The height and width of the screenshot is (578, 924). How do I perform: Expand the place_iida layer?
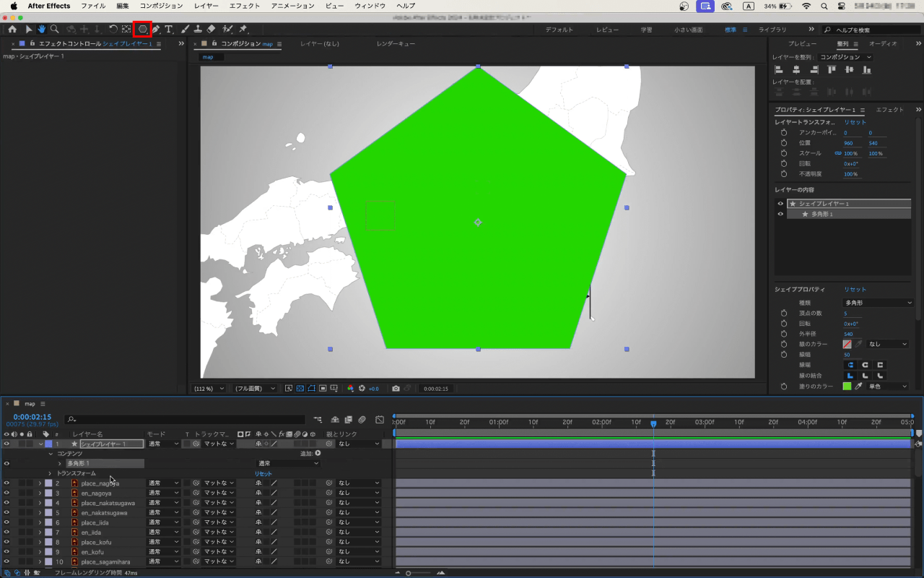pos(40,522)
